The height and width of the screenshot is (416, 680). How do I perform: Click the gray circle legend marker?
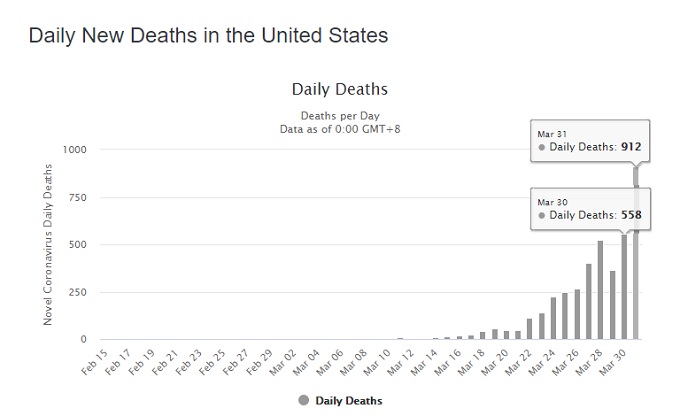pos(303,401)
